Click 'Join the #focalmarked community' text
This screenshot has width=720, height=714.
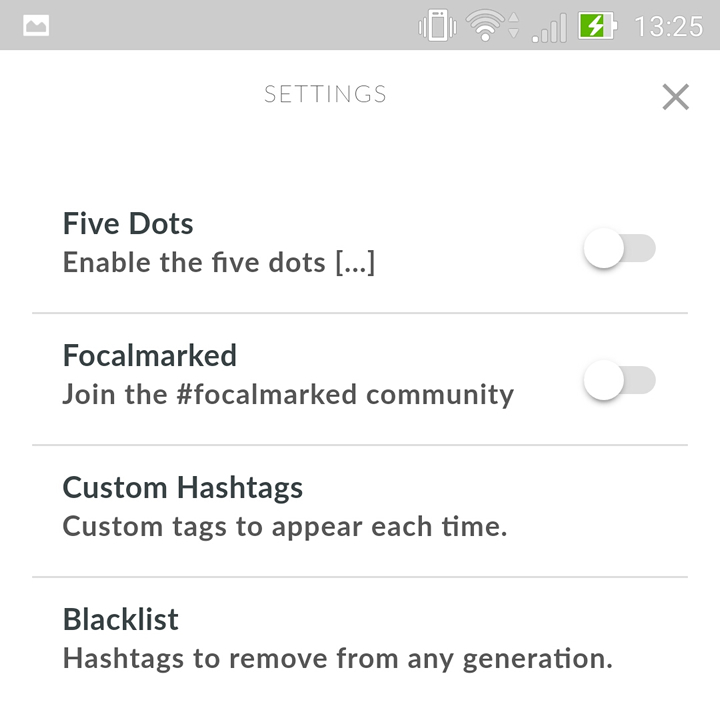point(288,394)
